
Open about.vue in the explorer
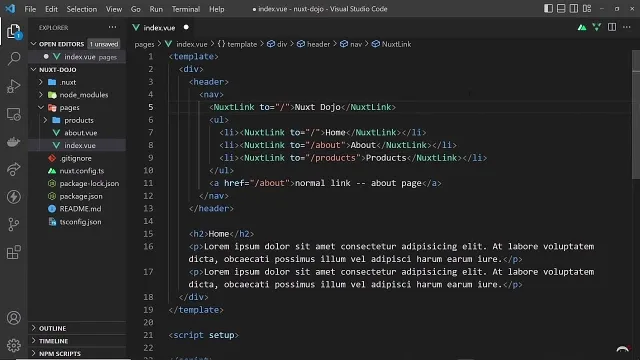coord(81,133)
